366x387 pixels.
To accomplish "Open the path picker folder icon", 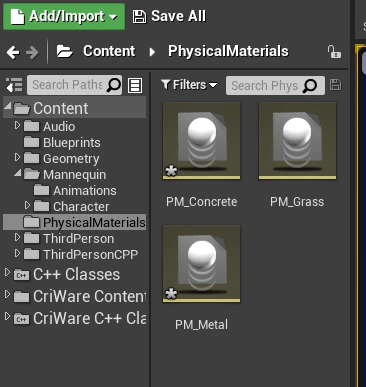I will pyautogui.click(x=64, y=51).
